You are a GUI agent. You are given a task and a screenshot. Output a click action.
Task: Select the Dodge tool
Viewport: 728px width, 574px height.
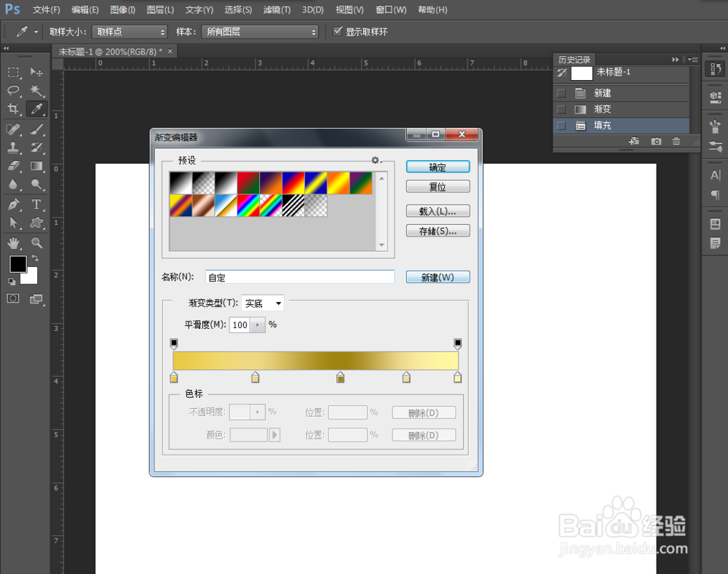tap(36, 184)
